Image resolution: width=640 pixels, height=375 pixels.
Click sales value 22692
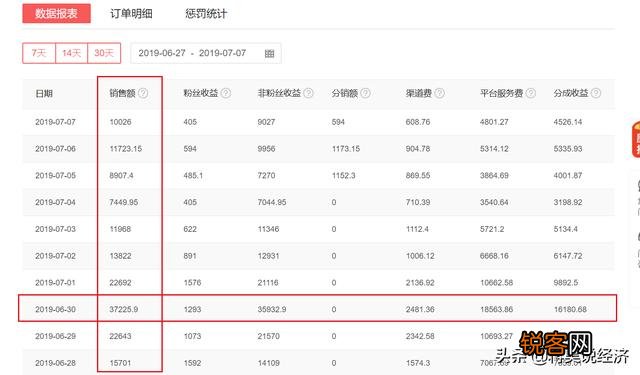pyautogui.click(x=120, y=282)
